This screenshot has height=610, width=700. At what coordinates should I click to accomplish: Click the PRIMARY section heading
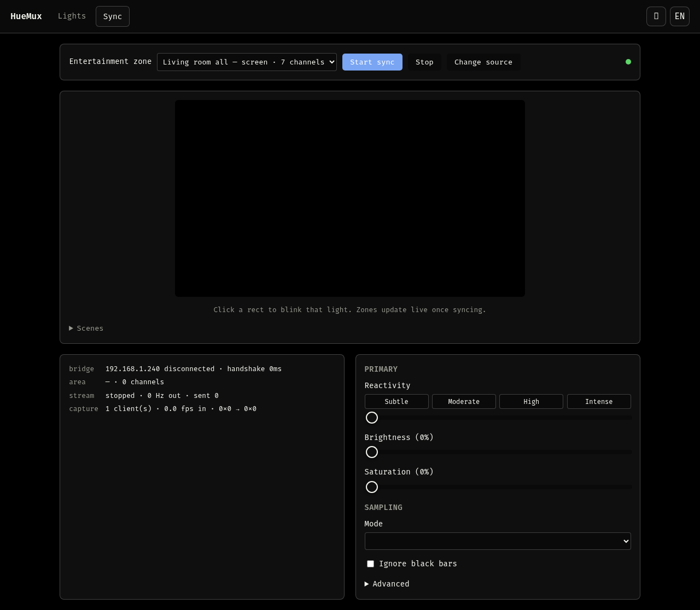(381, 369)
